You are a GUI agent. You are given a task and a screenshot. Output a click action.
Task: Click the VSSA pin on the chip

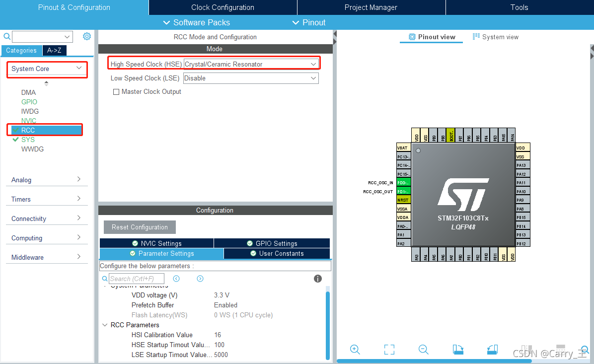click(403, 209)
